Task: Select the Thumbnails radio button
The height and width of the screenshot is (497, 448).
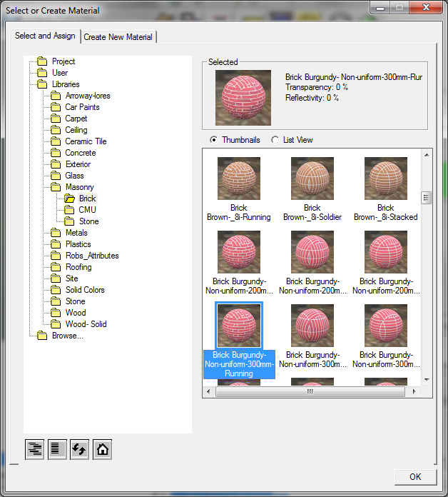Action: click(214, 140)
